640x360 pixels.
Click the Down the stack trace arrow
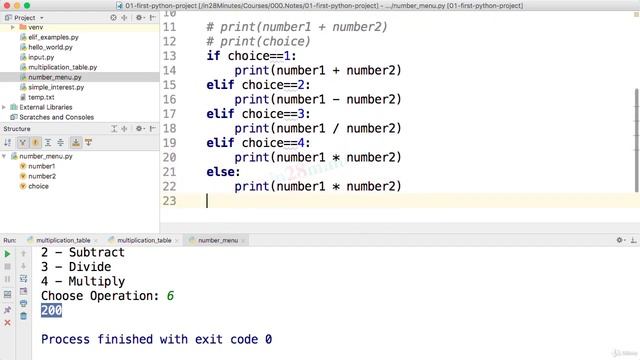(x=23, y=267)
